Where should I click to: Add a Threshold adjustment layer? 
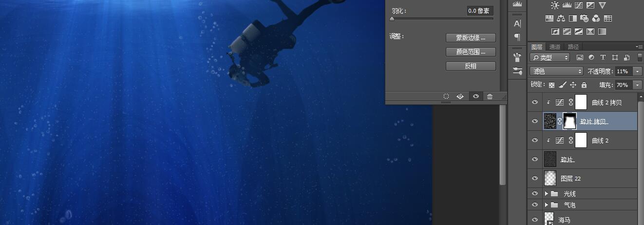coord(579,32)
